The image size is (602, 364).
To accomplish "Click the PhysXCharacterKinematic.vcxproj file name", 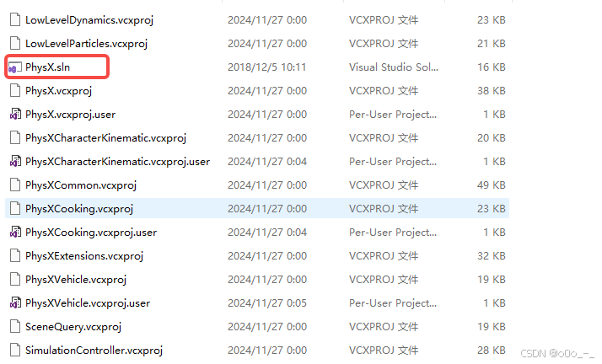I will click(x=105, y=138).
